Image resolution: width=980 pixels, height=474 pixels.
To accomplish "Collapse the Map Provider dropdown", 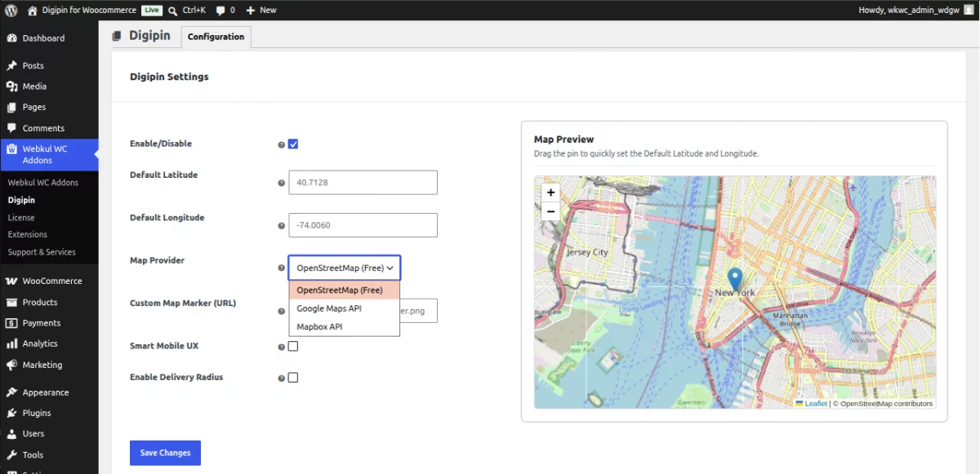I will point(345,268).
